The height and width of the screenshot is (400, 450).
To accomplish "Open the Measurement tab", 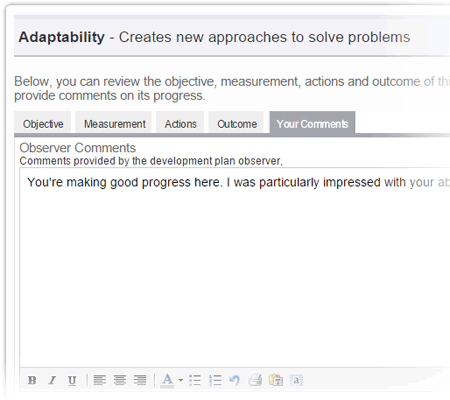I will pyautogui.click(x=114, y=123).
